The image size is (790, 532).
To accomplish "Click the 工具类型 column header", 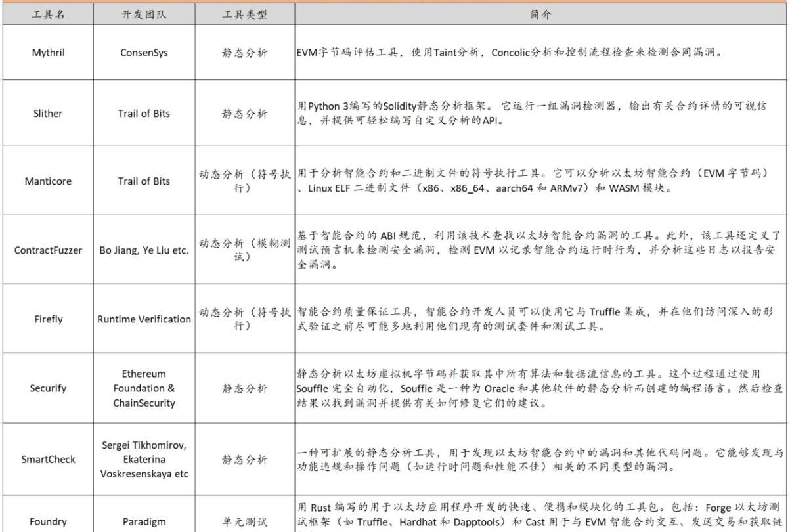I will click(244, 14).
